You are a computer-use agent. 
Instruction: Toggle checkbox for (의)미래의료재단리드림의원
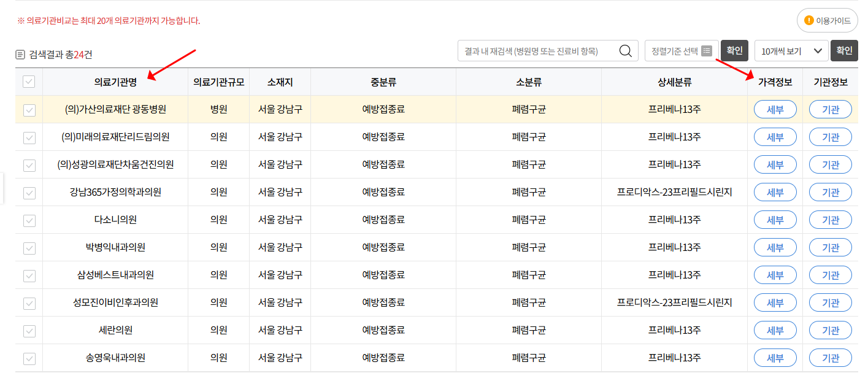tap(29, 137)
